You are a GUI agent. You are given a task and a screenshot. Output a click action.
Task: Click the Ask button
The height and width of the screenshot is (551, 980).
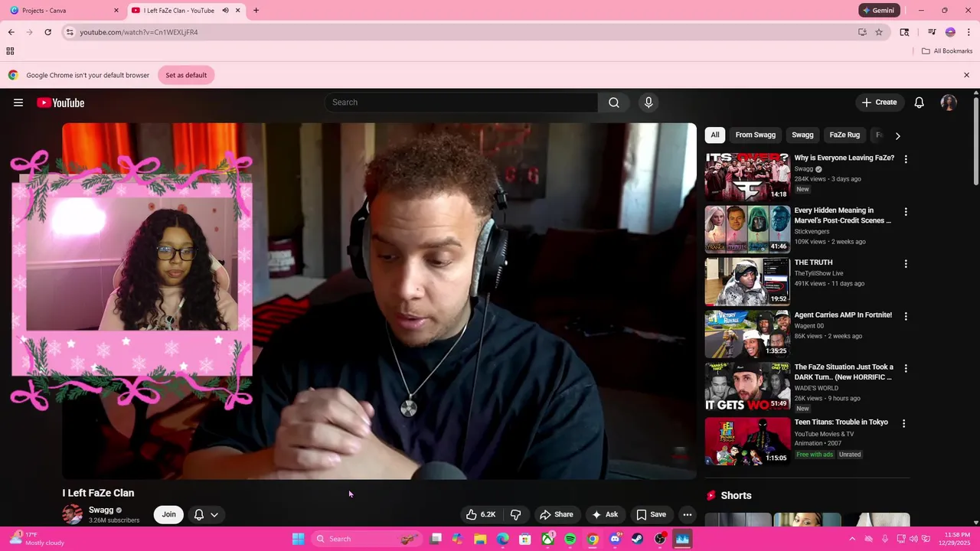[606, 514]
